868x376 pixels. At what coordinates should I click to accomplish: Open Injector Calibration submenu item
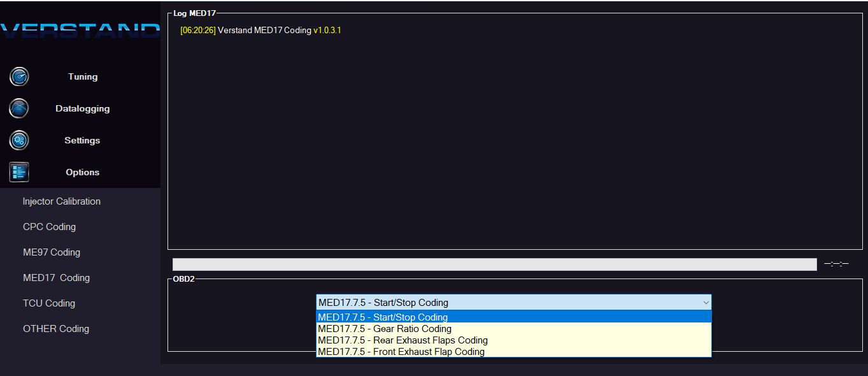[x=62, y=201]
